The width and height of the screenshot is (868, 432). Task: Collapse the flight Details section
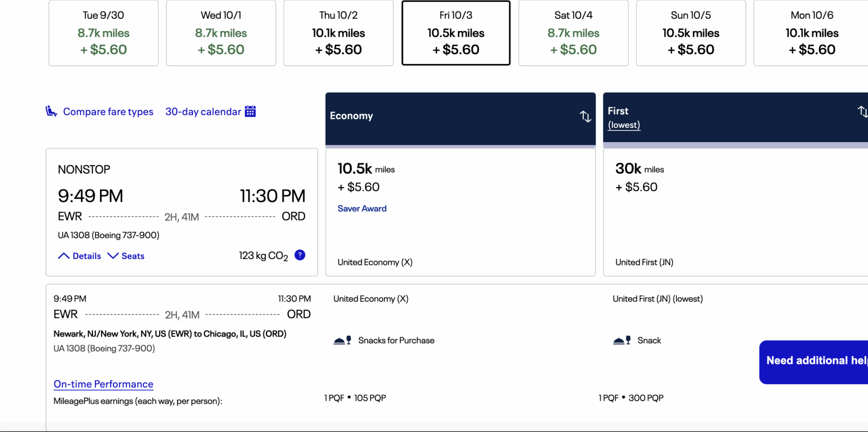click(80, 256)
